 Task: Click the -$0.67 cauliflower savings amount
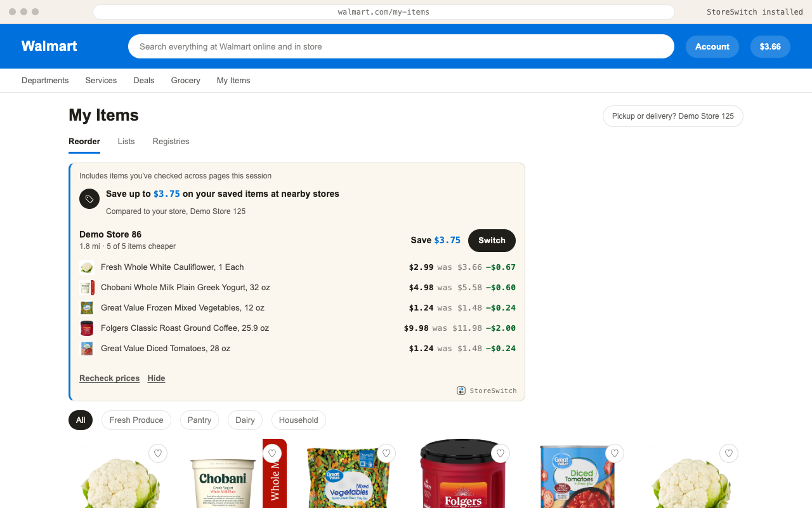pyautogui.click(x=501, y=267)
